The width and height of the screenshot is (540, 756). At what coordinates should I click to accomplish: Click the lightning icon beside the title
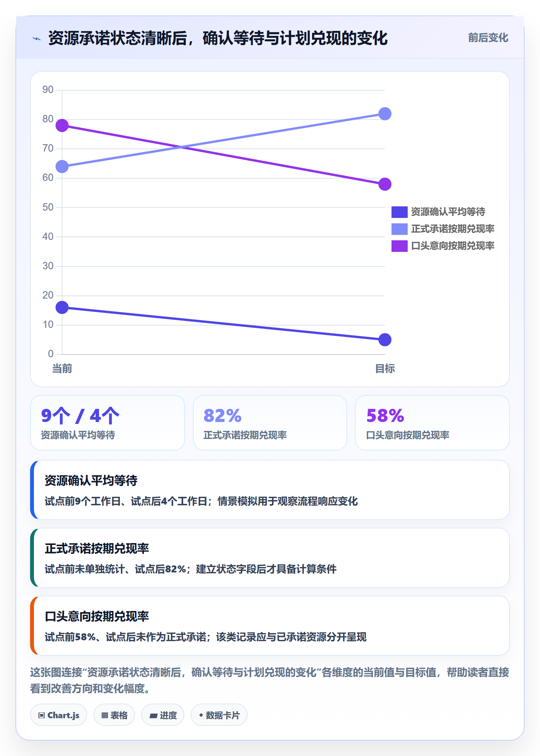click(x=37, y=39)
